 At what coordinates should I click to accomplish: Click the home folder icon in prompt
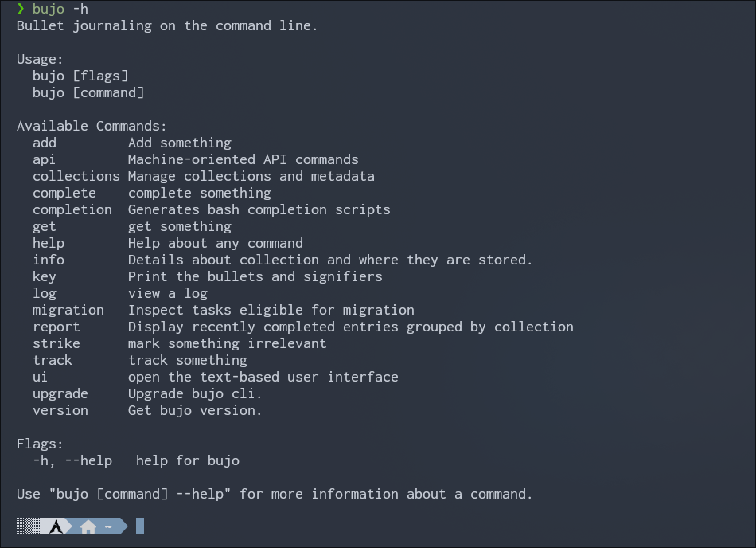[x=88, y=526]
